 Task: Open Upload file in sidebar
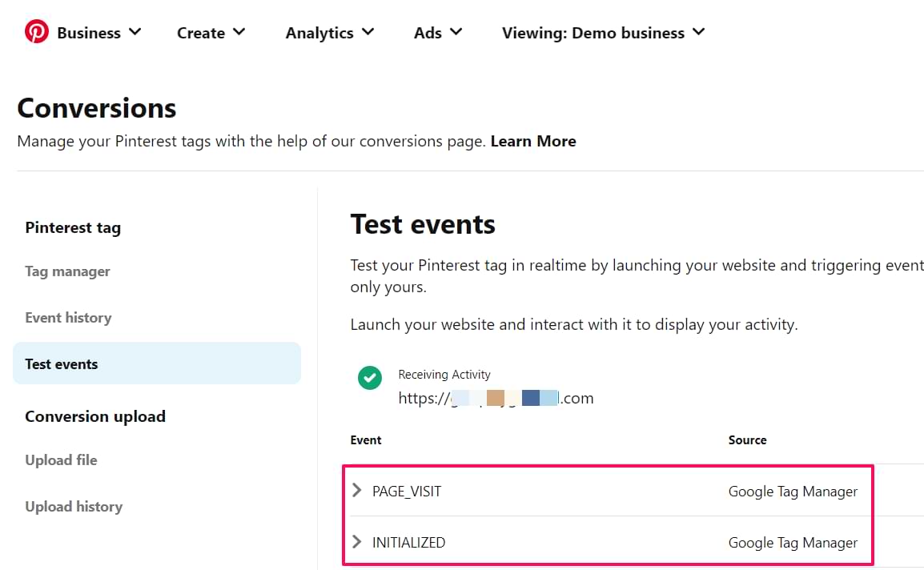click(62, 460)
